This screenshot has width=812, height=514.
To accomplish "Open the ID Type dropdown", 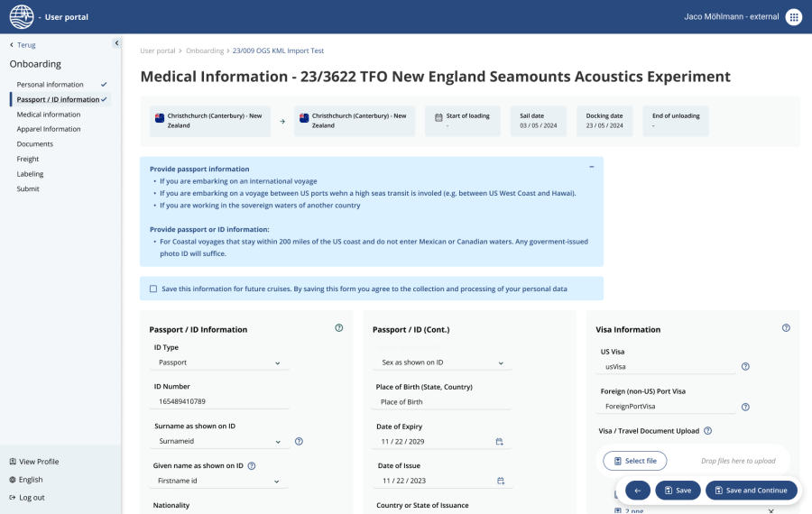I will 219,363.
